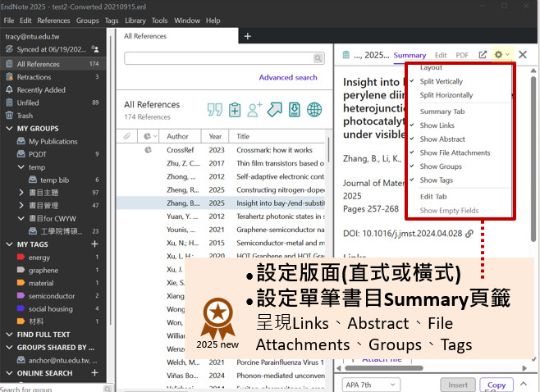Expand the 書目管理 group set
The height and width of the screenshot is (392, 540).
(21, 206)
